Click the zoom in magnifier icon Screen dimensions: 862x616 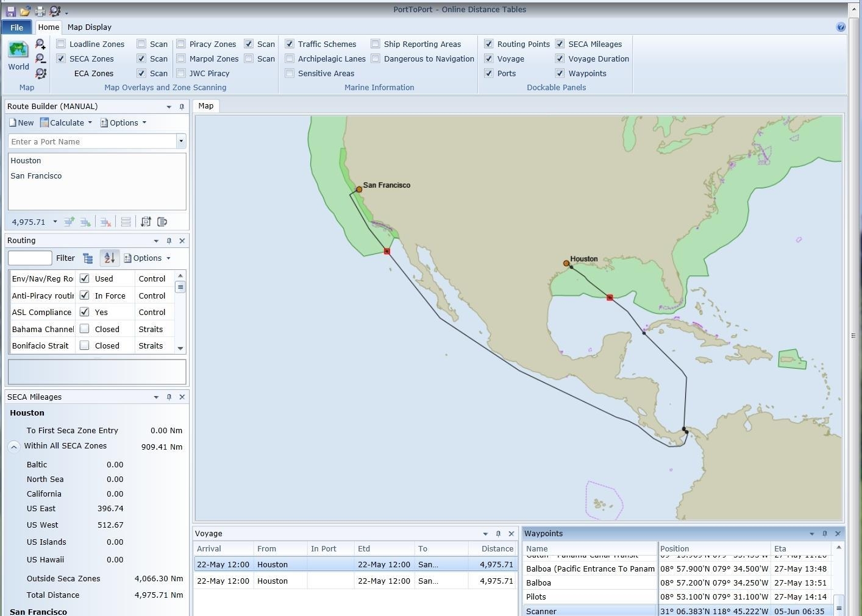point(40,44)
